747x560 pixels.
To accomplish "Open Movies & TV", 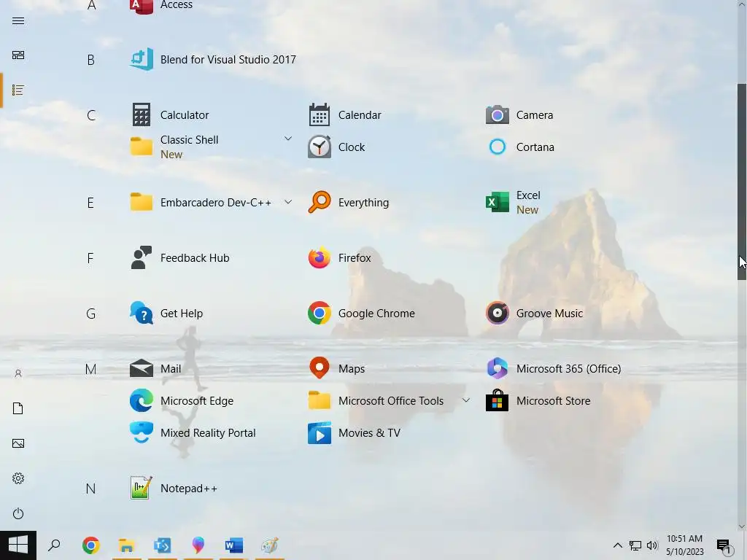I will click(354, 432).
